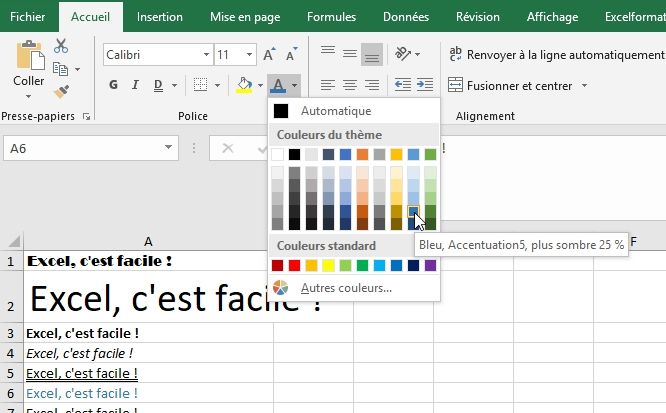Expand the fill color dropdown arrow
The width and height of the screenshot is (666, 413).
tap(260, 85)
